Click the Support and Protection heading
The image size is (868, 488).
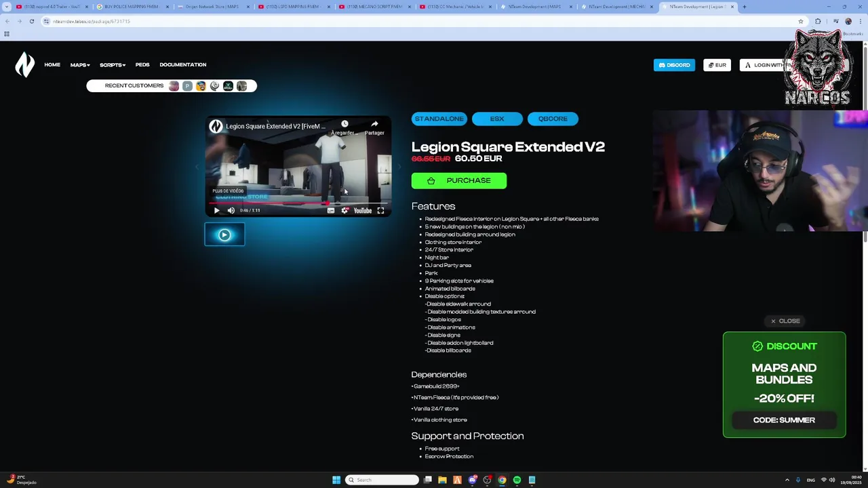[x=467, y=436]
